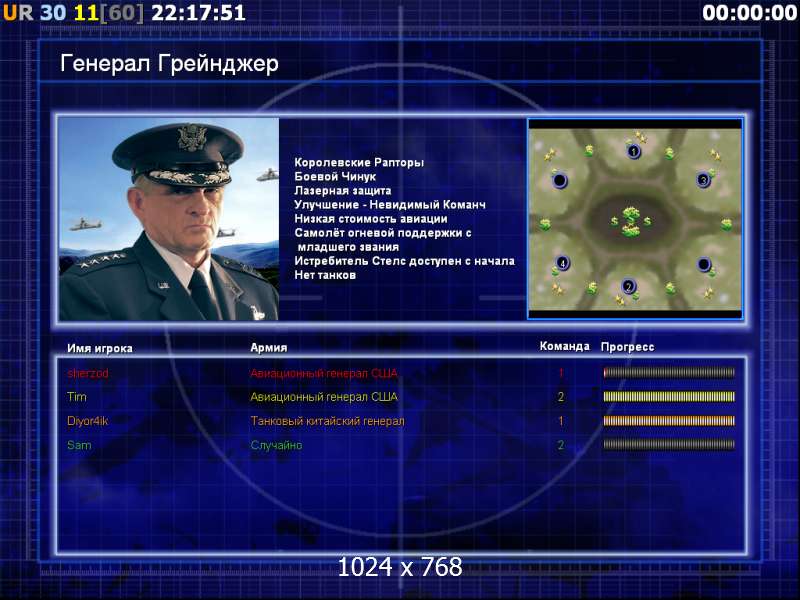Click the central supply pile on minimap

tap(632, 221)
